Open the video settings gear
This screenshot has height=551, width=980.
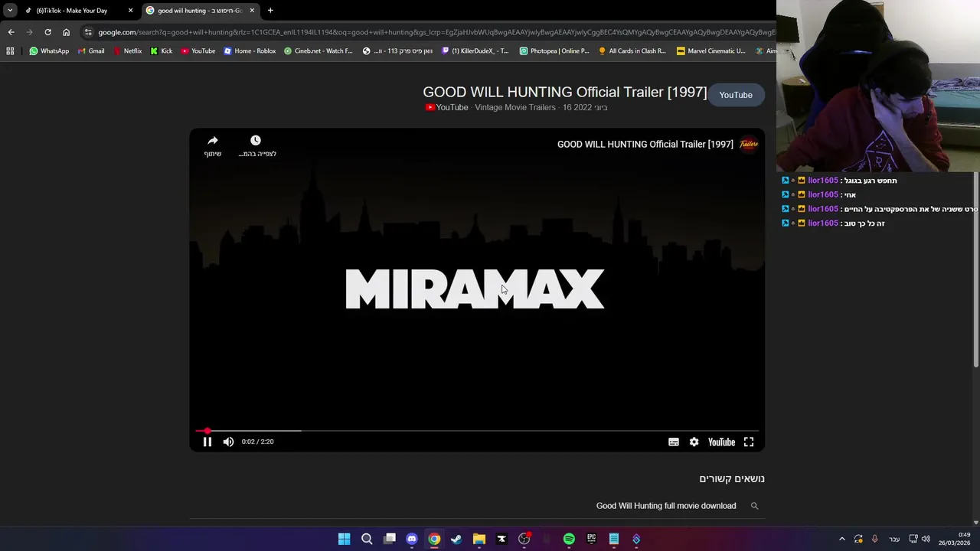pos(694,442)
